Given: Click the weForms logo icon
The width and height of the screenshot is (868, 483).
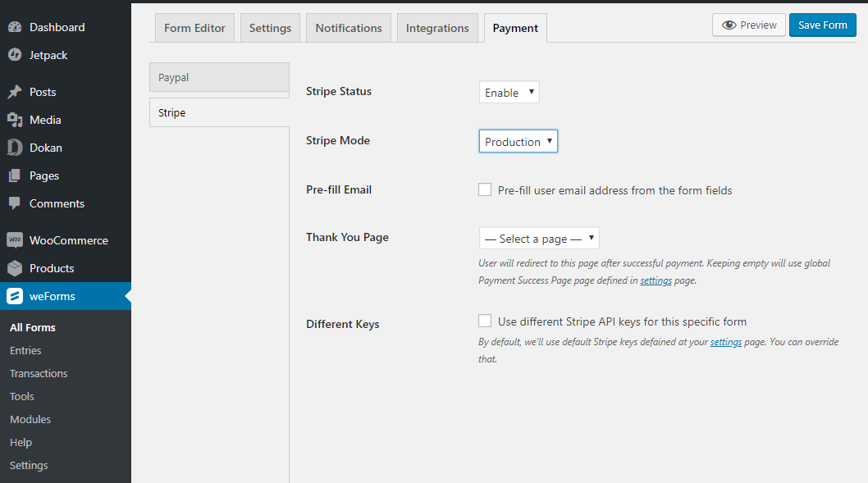Looking at the screenshot, I should click(15, 296).
